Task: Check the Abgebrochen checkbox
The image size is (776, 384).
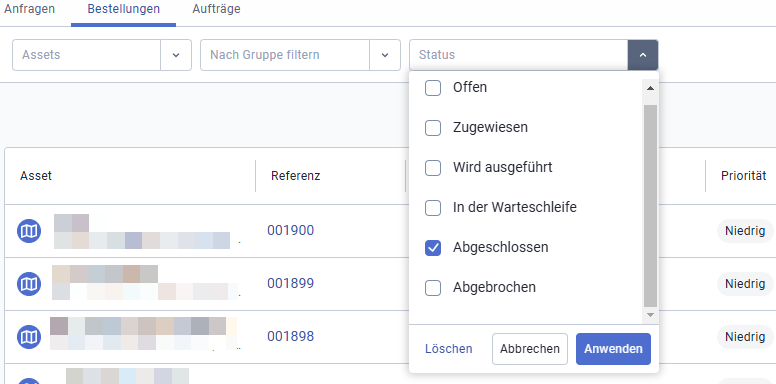Action: (x=433, y=288)
